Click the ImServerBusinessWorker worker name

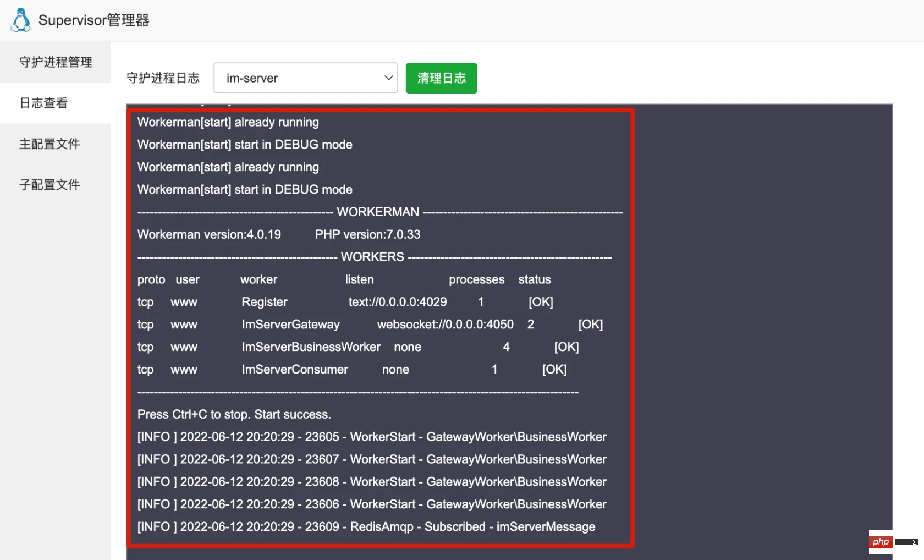pyautogui.click(x=311, y=347)
